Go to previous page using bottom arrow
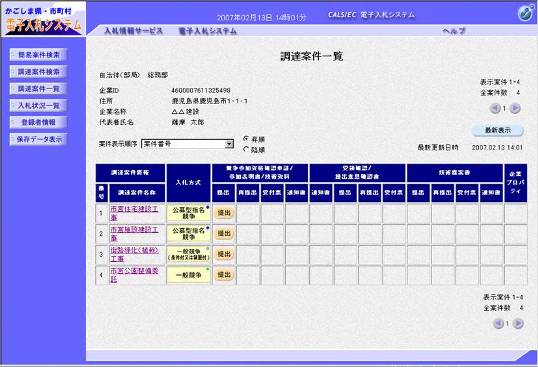 coord(498,323)
